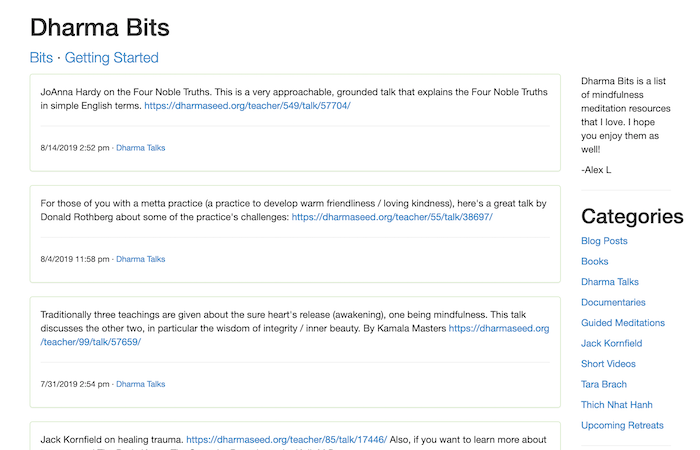Open the Bits navigation link
The height and width of the screenshot is (450, 700).
[x=41, y=58]
